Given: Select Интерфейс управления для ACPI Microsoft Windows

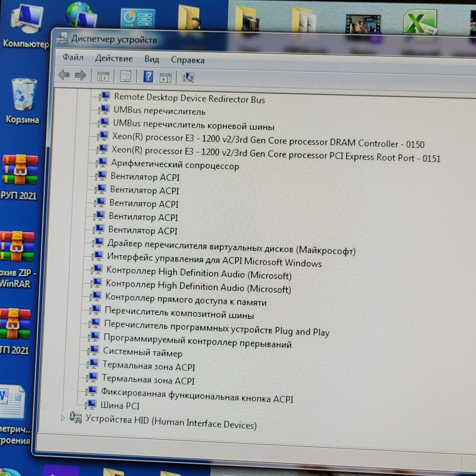Looking at the screenshot, I should click(x=214, y=260).
